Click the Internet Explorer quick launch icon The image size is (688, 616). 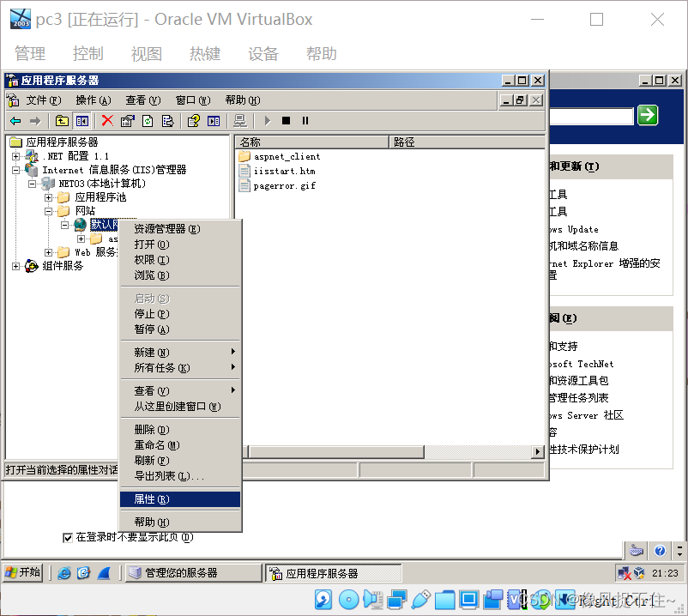coord(64,573)
